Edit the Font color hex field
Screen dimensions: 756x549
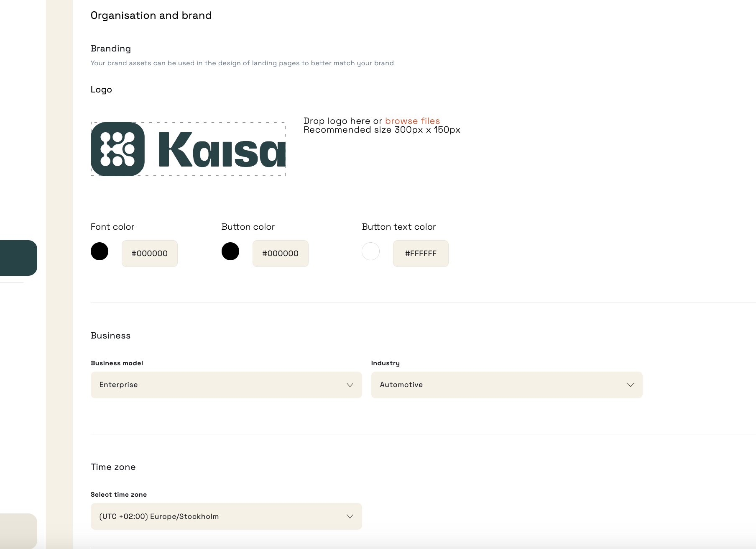pyautogui.click(x=150, y=254)
